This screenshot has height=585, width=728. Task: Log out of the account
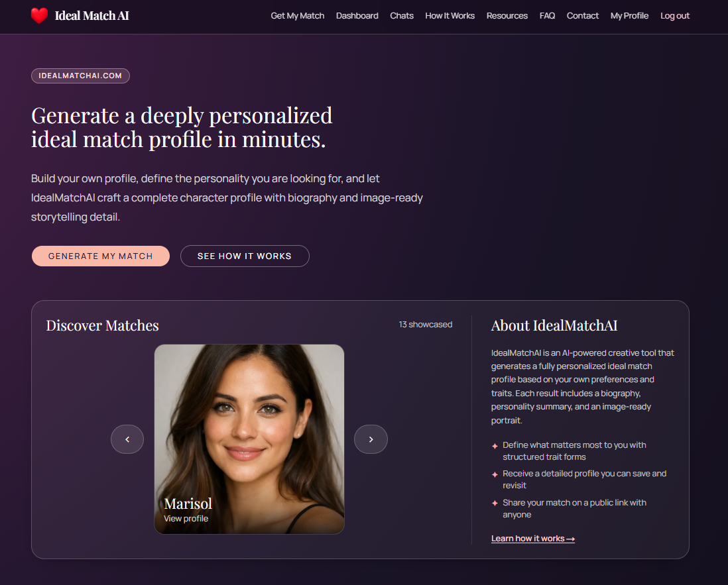pyautogui.click(x=674, y=16)
